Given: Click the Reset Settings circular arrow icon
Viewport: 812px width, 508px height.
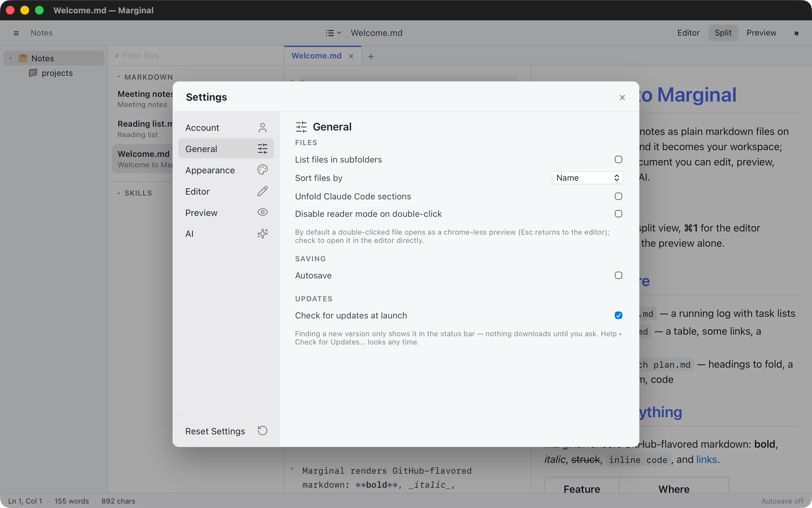Looking at the screenshot, I should click(262, 431).
